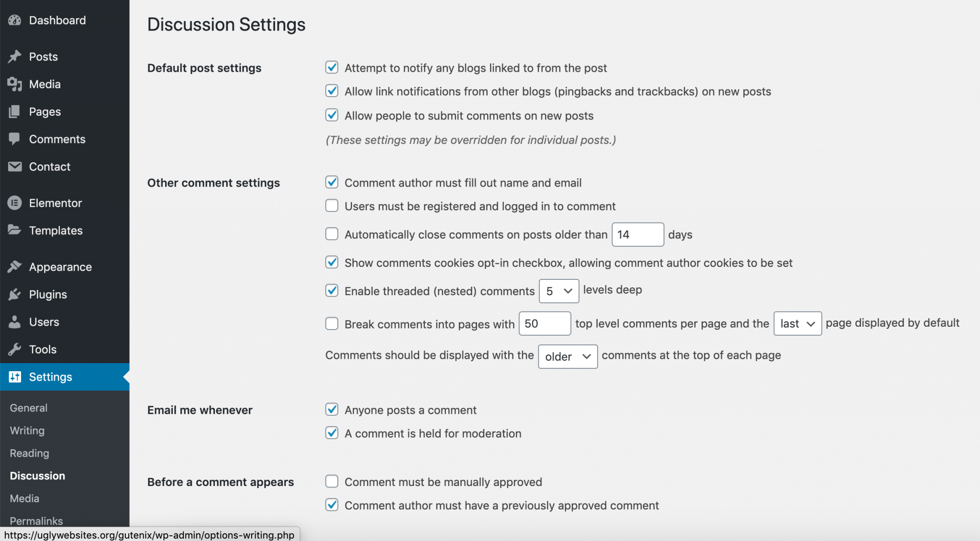Screen dimensions: 980x541
Task: Expand the 'older' comments order dropdown
Action: [568, 356]
